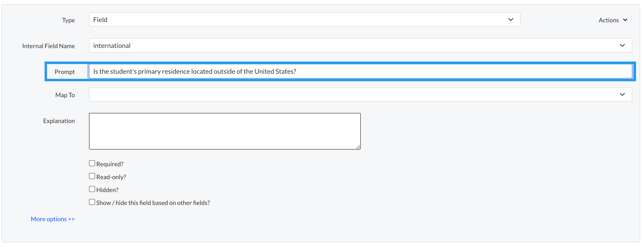The height and width of the screenshot is (247, 644).
Task: Click inside the Explanation text area
Action: [225, 131]
